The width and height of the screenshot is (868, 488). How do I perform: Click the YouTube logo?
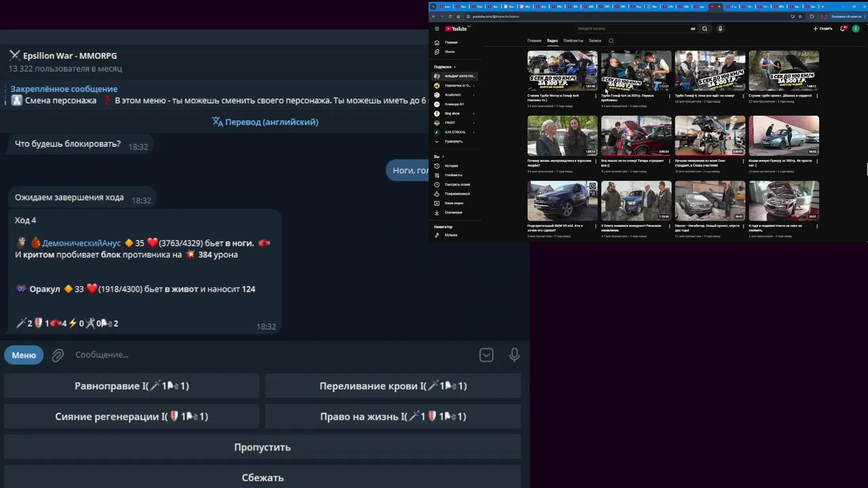coord(456,28)
